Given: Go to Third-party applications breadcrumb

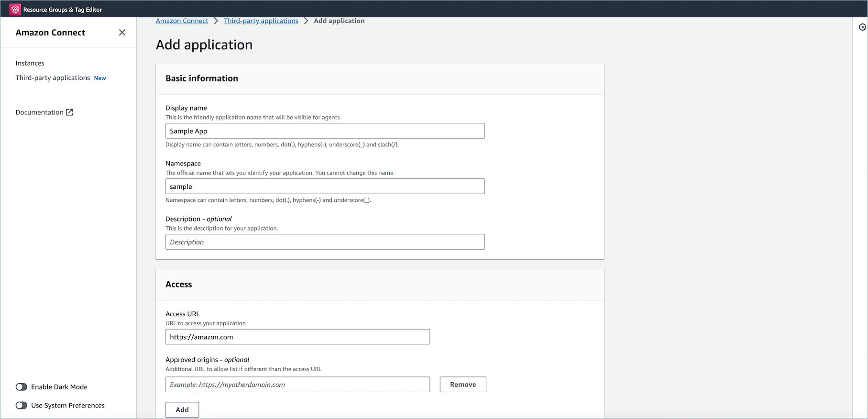Looking at the screenshot, I should (261, 21).
